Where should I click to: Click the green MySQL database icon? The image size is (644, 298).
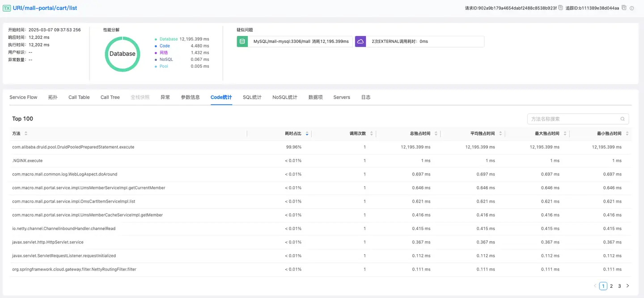[x=242, y=42]
